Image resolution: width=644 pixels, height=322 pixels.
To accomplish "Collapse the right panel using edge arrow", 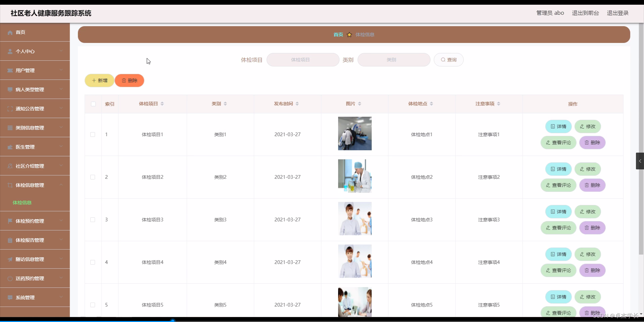I will click(640, 161).
